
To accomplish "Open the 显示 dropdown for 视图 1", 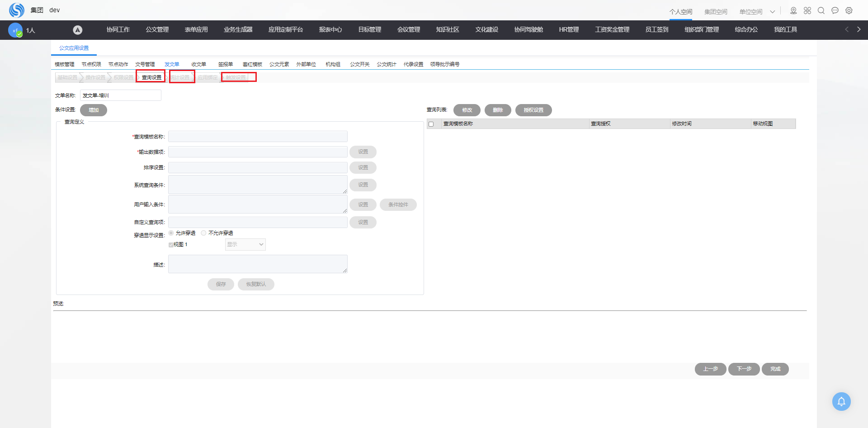I will 245,245.
